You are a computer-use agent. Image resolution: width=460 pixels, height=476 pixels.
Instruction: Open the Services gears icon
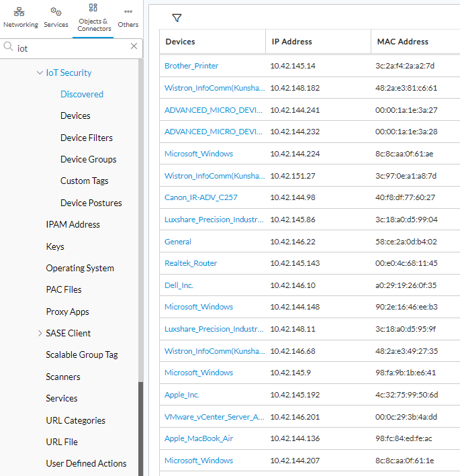coord(56,12)
